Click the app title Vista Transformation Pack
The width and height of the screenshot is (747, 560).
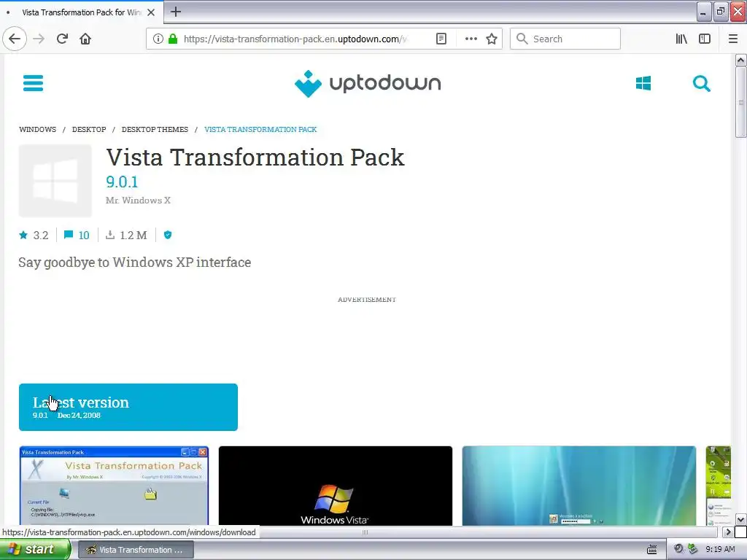click(255, 157)
